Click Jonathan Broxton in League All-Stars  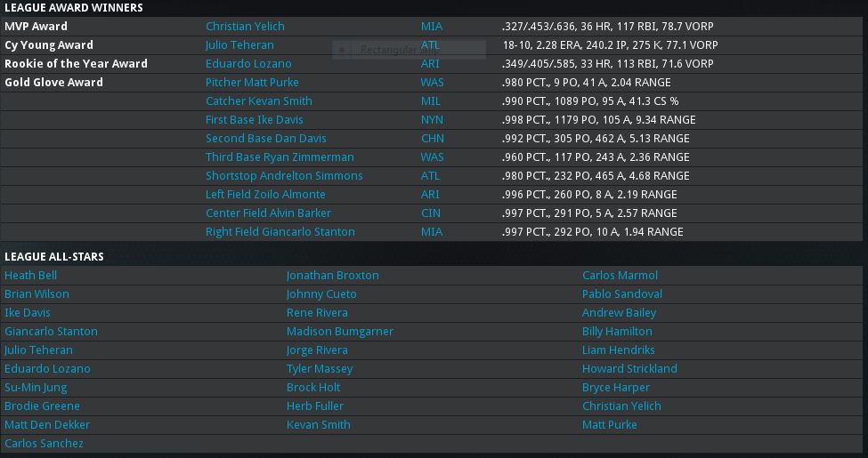tap(332, 276)
